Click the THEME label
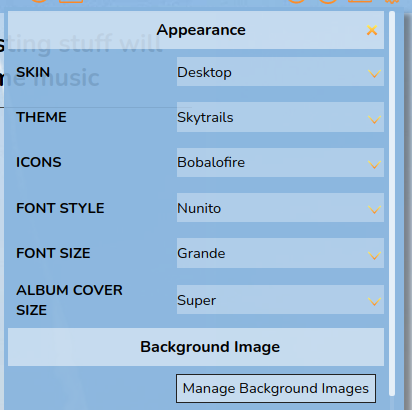412x410 pixels. (41, 117)
